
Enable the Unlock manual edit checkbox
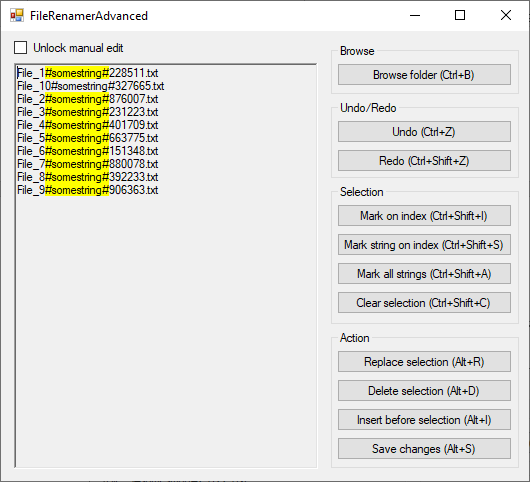pyautogui.click(x=21, y=48)
